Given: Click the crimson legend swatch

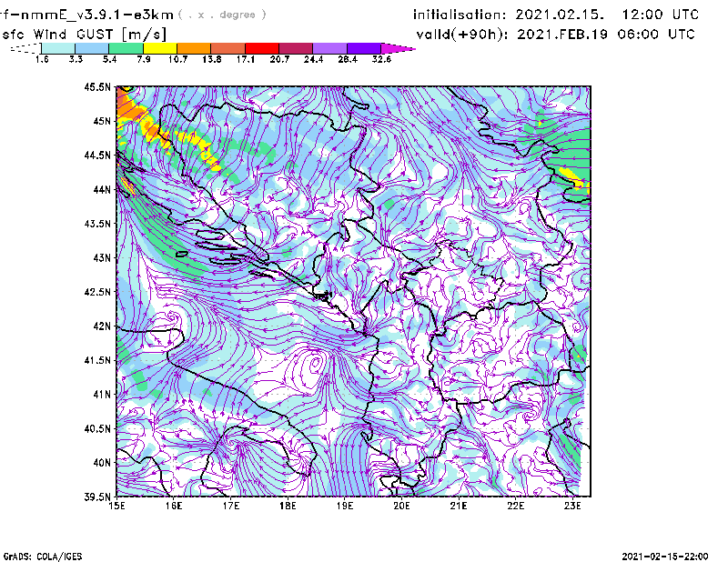Looking at the screenshot, I should [296, 48].
